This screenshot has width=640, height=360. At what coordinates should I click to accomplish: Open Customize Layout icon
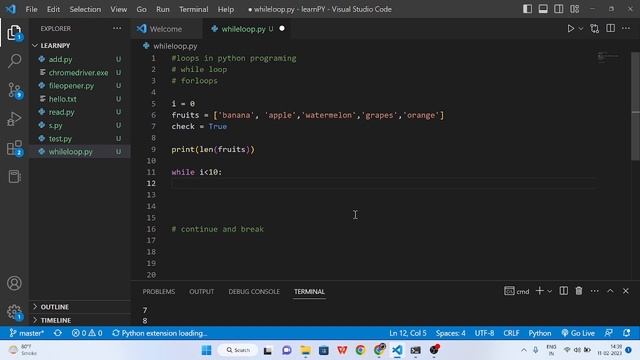point(575,9)
